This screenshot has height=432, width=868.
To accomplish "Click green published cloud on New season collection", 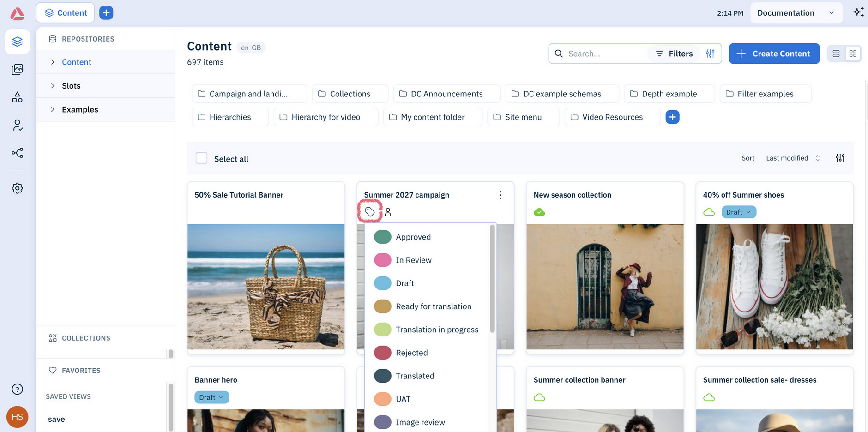I will 539,212.
